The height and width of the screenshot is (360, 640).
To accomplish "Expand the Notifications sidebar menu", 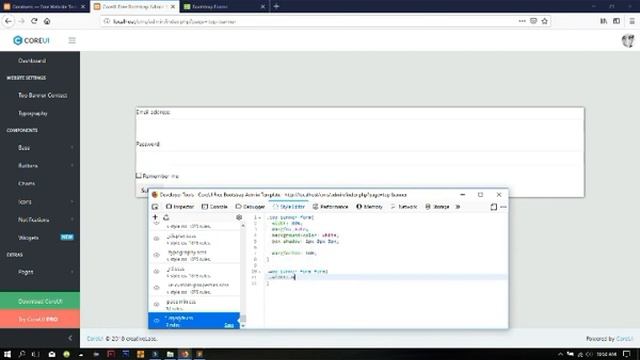I will [x=40, y=220].
